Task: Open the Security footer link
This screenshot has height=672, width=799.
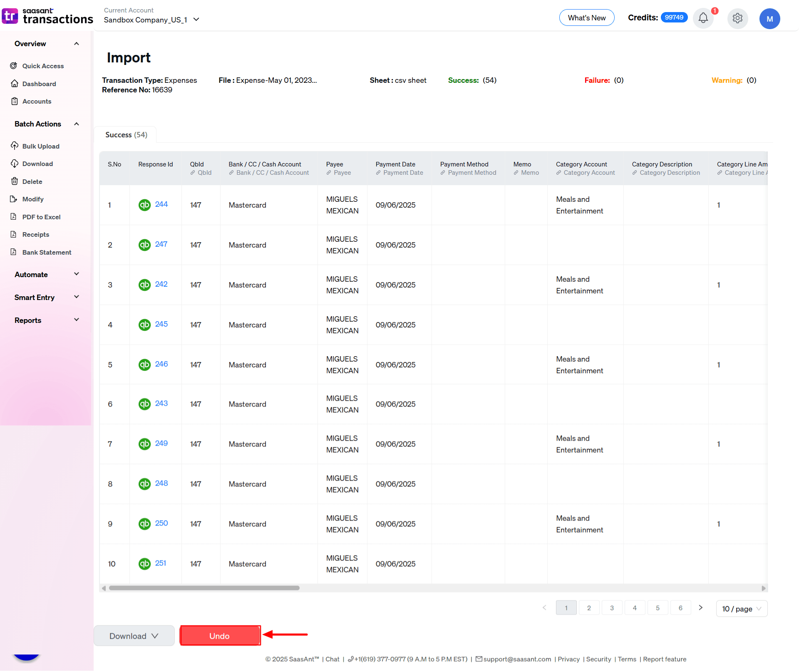Action: tap(598, 660)
